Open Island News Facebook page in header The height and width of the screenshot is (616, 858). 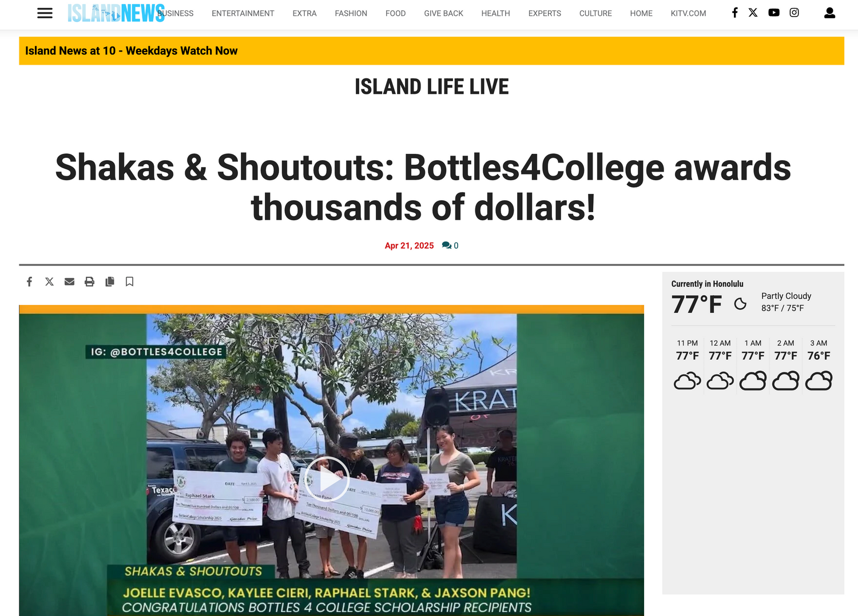[735, 13]
